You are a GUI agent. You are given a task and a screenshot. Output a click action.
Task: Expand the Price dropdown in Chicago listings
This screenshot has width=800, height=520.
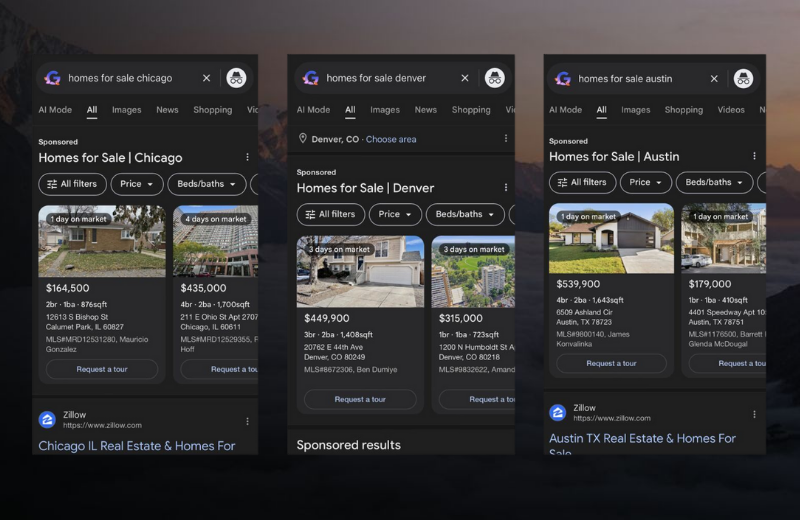138,184
